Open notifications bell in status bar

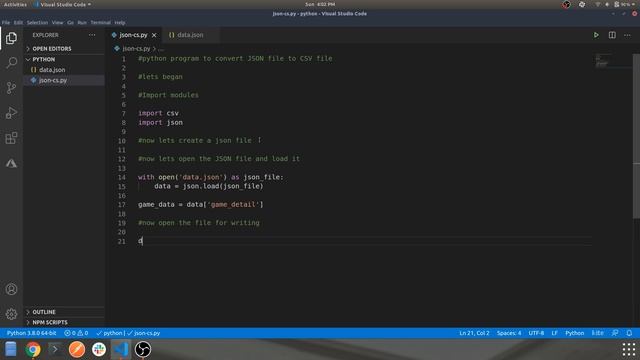click(x=629, y=333)
